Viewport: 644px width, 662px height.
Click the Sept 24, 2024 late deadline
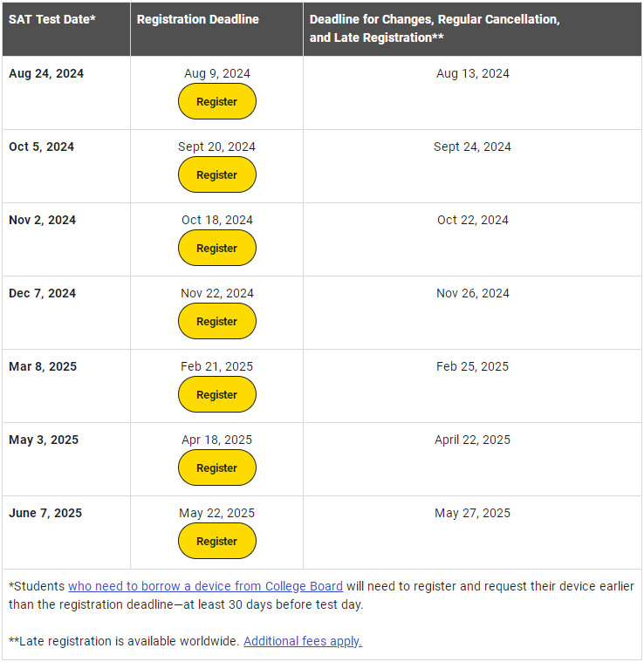(472, 147)
